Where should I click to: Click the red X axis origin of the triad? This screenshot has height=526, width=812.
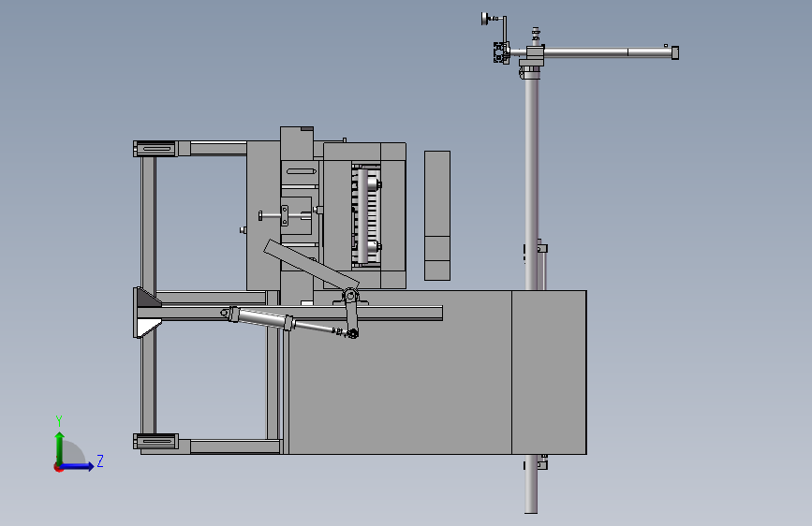pos(58,467)
